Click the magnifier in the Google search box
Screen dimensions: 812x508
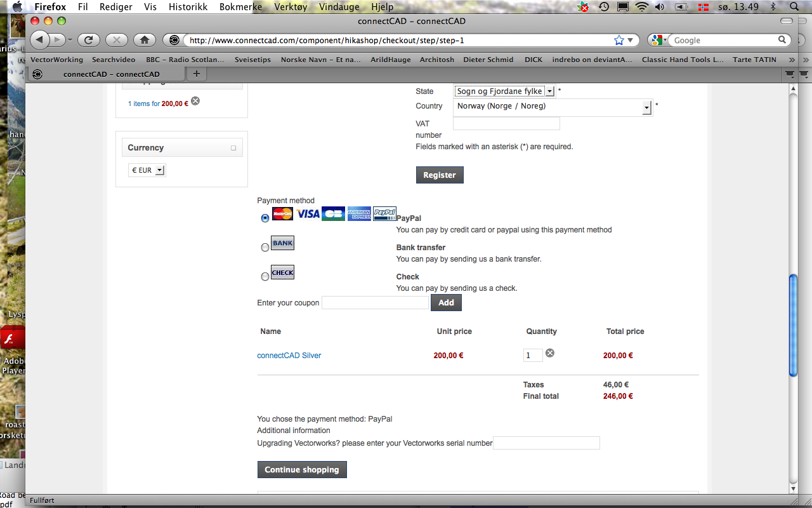[782, 40]
